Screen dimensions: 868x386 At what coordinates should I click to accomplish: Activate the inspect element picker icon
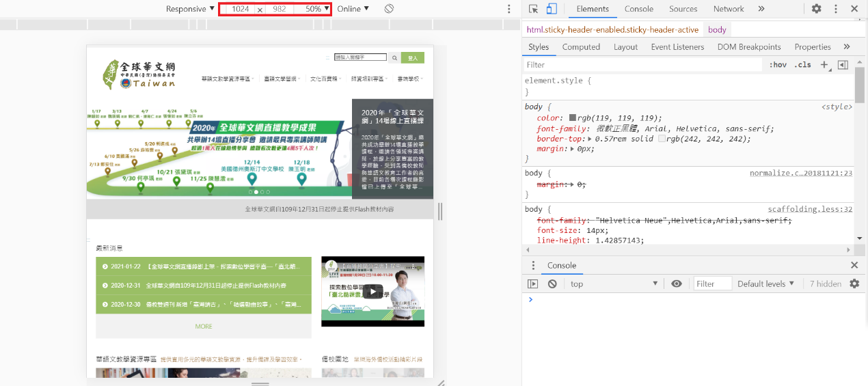click(534, 9)
